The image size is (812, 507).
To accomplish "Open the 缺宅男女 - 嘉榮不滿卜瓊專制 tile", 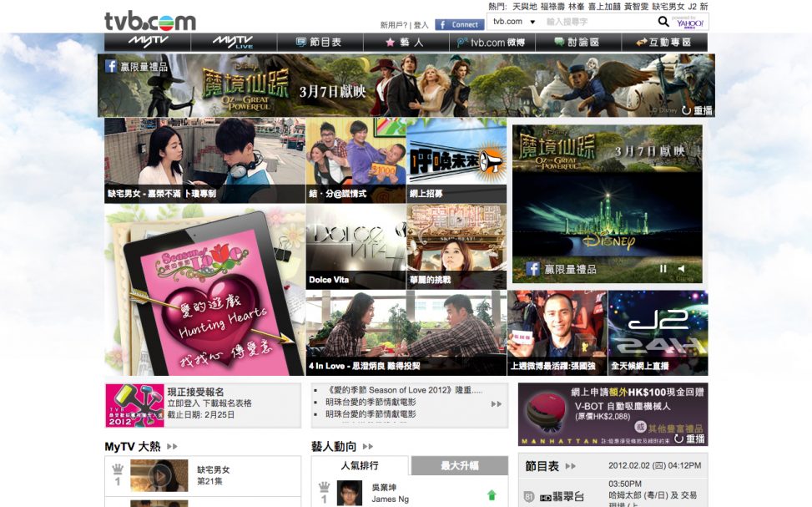I will [x=204, y=160].
